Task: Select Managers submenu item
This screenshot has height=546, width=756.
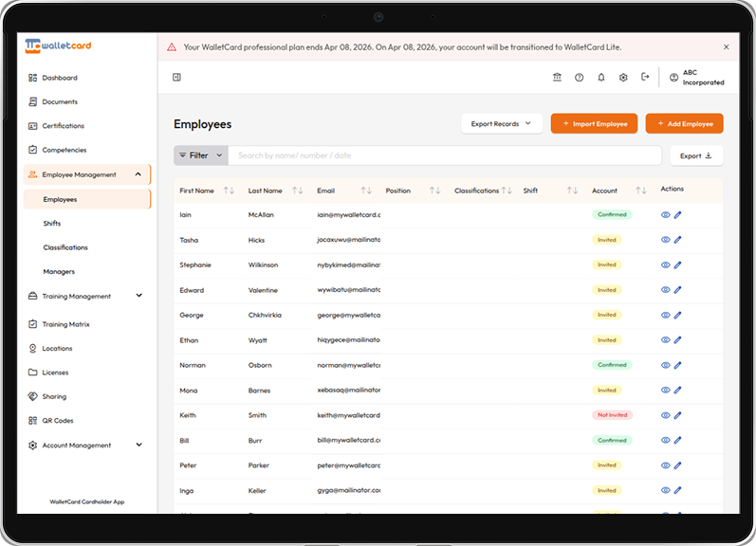Action: [x=59, y=272]
